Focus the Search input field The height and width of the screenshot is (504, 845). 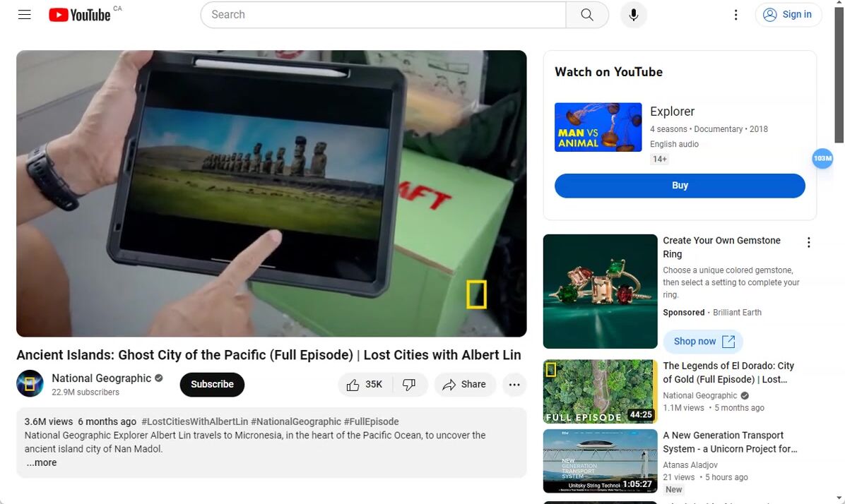pos(383,15)
